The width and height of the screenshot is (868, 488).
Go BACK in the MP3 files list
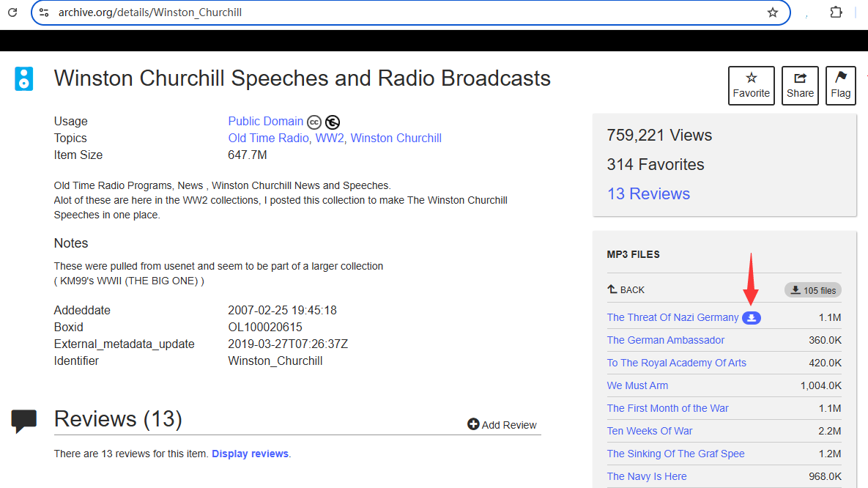(x=626, y=289)
